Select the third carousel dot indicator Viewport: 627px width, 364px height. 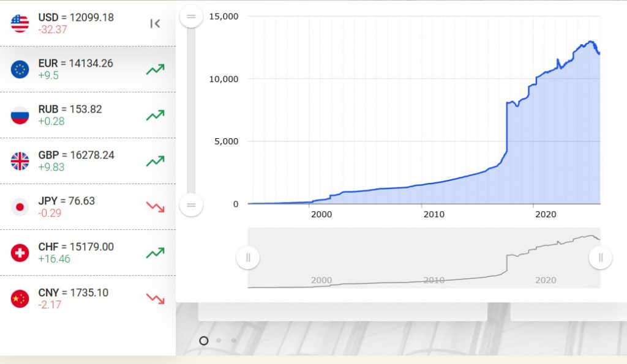(234, 341)
